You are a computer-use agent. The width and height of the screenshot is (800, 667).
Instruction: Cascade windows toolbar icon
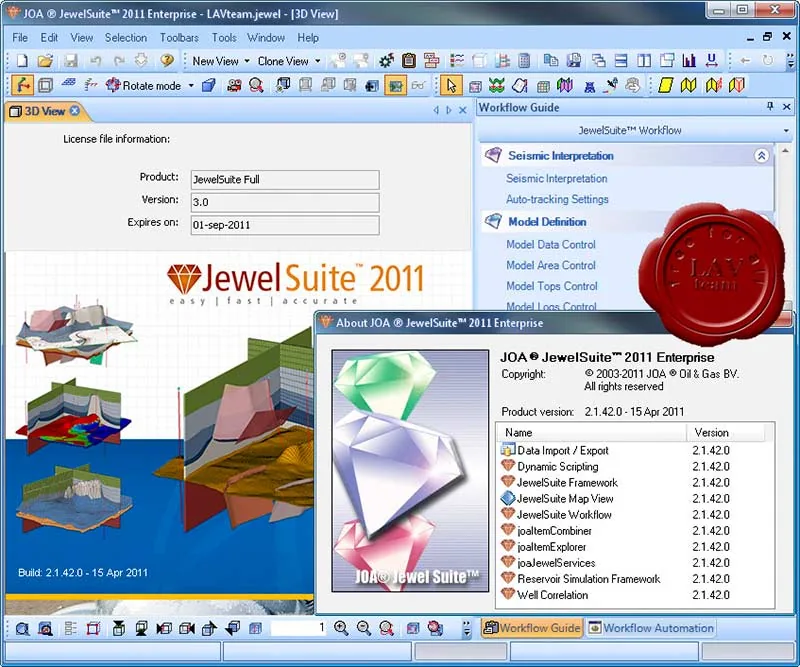pos(598,61)
